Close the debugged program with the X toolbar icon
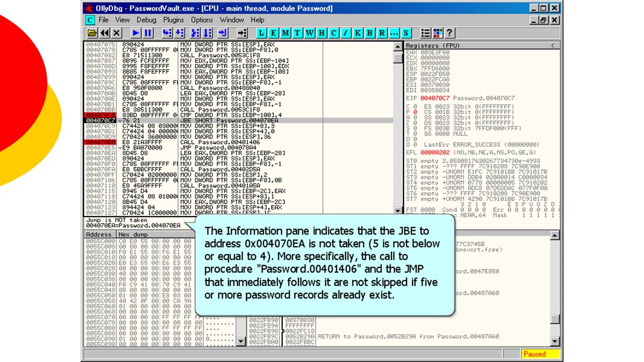The width and height of the screenshot is (644, 362). (x=116, y=33)
